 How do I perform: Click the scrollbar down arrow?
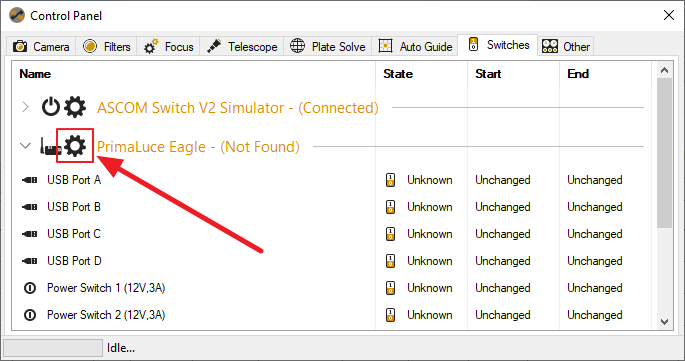(664, 322)
